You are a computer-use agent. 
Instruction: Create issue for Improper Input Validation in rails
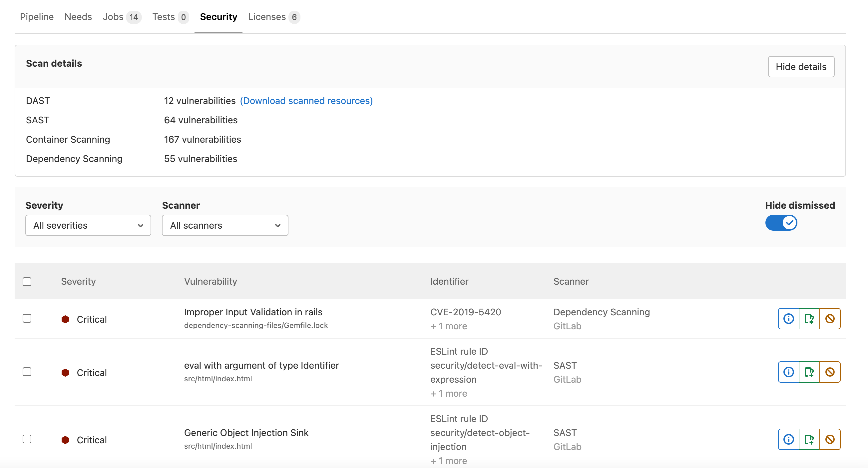pos(809,319)
